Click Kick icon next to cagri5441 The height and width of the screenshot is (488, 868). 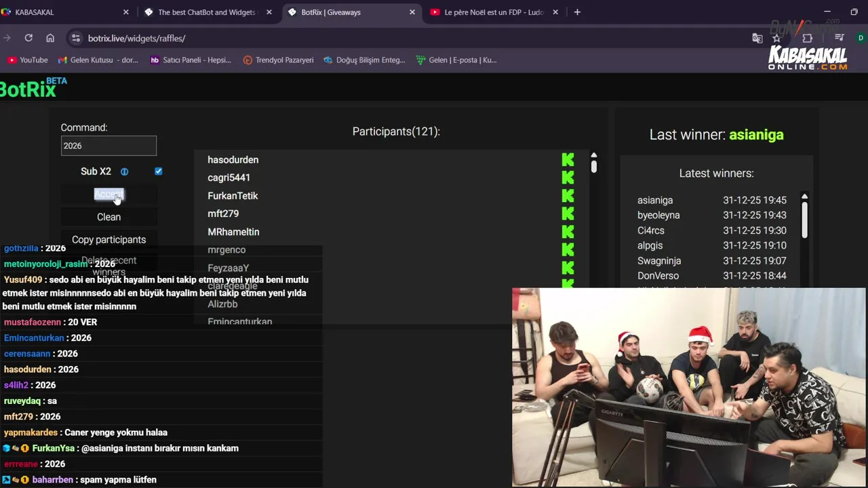click(x=568, y=178)
